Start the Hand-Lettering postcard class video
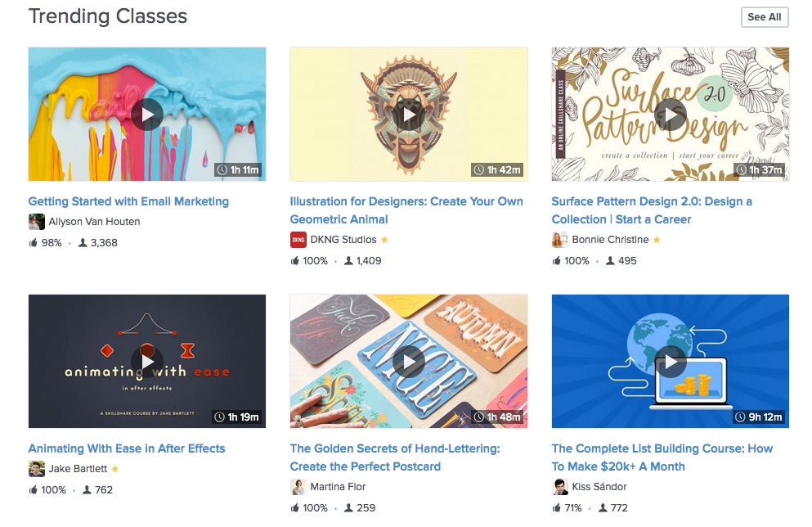The image size is (812, 527). pos(409,362)
